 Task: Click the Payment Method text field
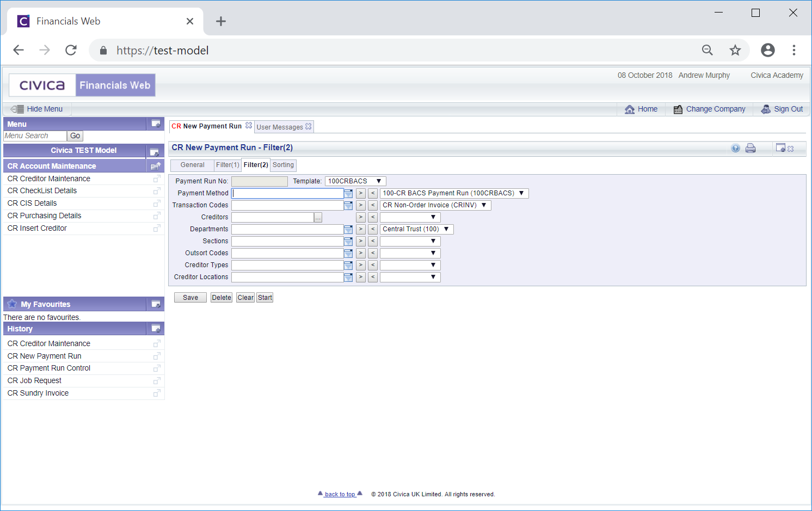point(287,193)
